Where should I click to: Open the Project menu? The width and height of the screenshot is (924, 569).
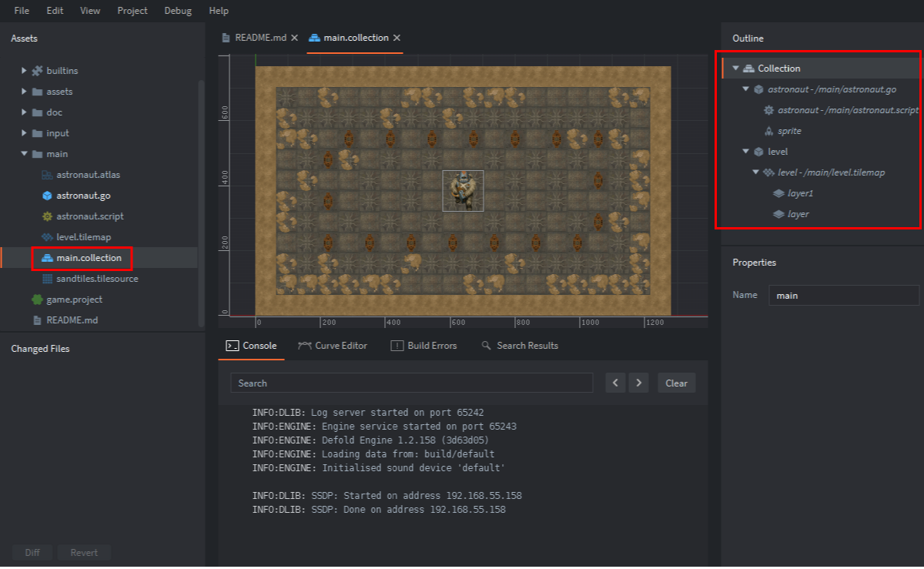point(132,11)
